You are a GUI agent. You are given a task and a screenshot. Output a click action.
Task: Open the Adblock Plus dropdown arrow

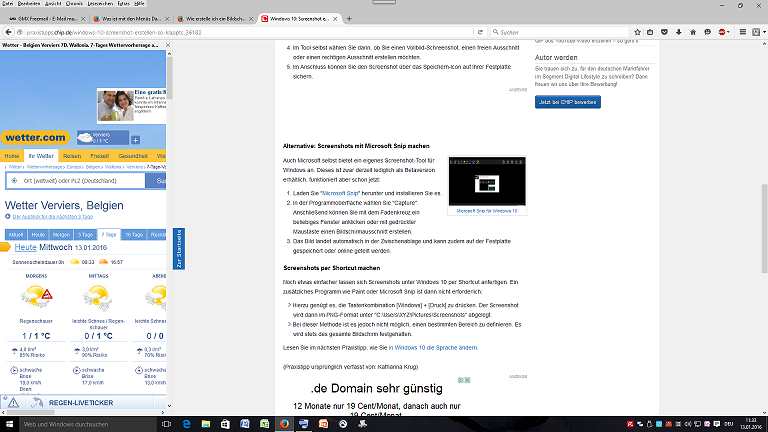tap(729, 32)
